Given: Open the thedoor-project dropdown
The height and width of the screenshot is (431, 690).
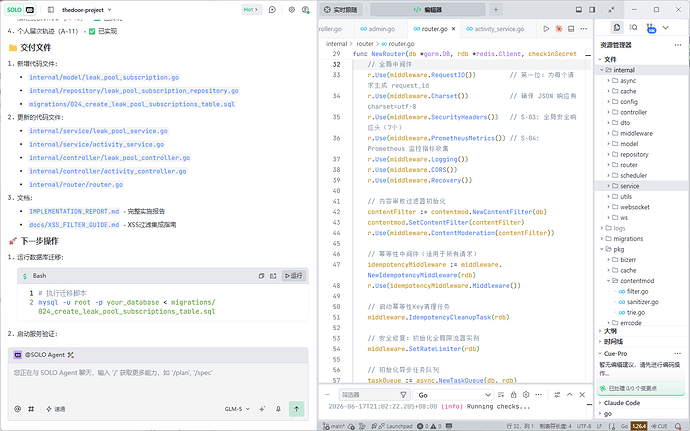Looking at the screenshot, I should (86, 10).
